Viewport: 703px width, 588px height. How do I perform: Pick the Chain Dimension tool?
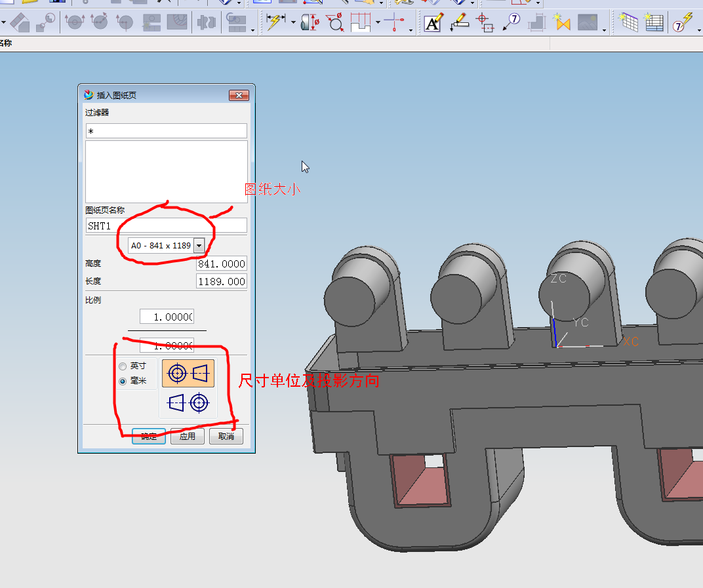[x=361, y=22]
